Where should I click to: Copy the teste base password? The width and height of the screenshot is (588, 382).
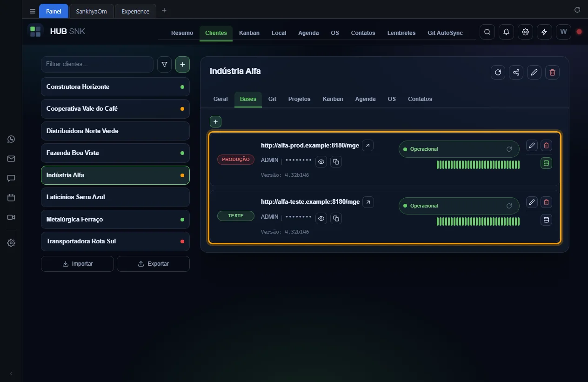(336, 218)
